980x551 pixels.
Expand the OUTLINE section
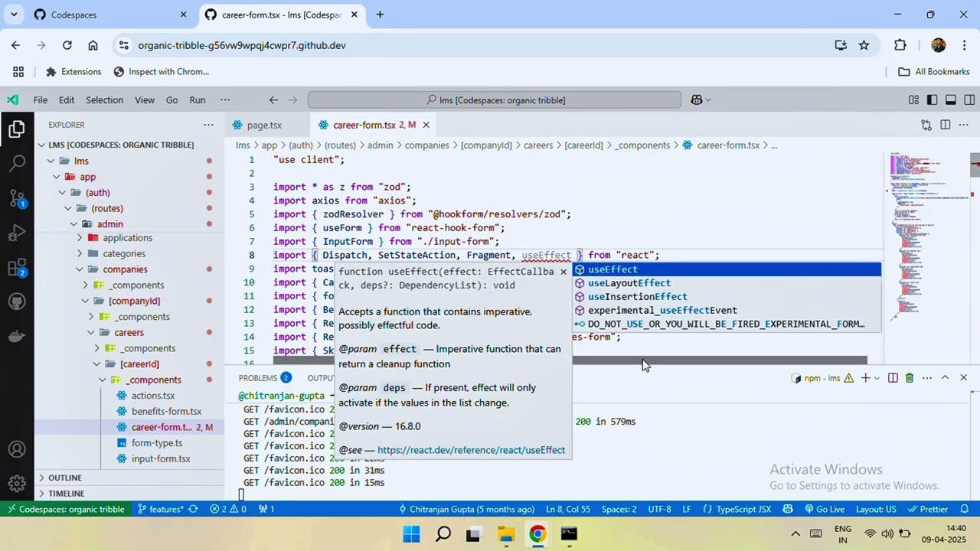(64, 478)
